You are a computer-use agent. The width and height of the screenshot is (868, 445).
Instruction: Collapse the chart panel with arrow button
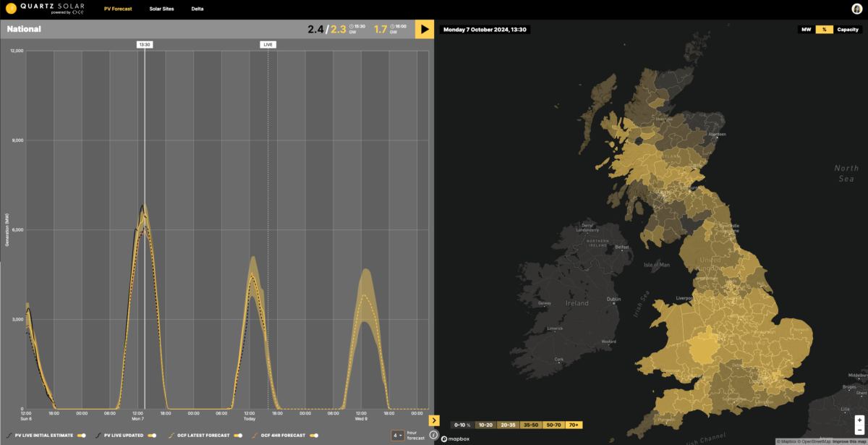pyautogui.click(x=434, y=420)
